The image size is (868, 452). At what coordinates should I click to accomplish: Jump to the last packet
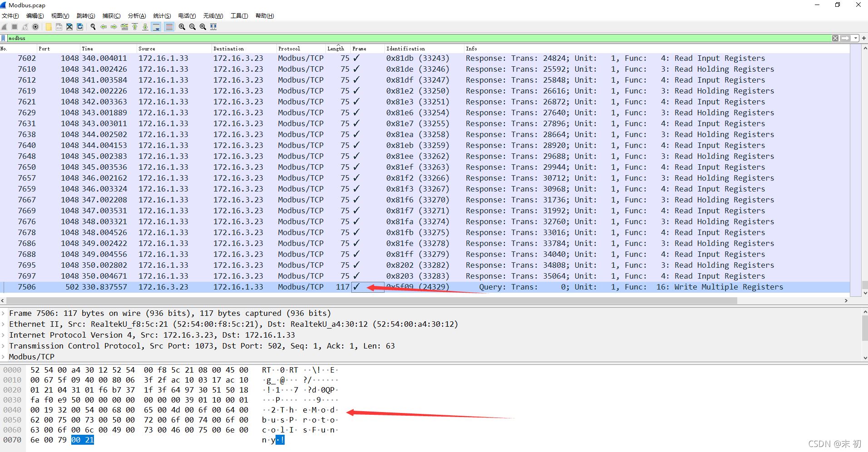145,27
